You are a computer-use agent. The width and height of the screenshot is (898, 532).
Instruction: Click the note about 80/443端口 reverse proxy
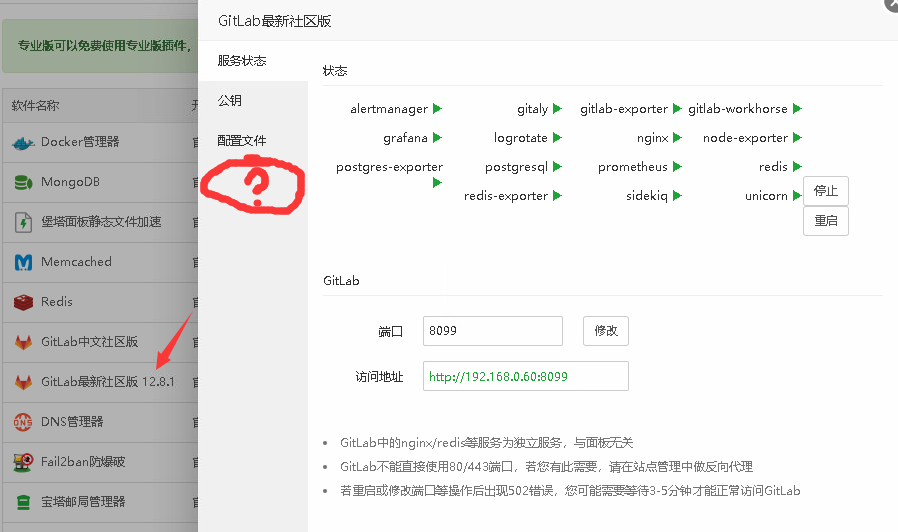(546, 467)
